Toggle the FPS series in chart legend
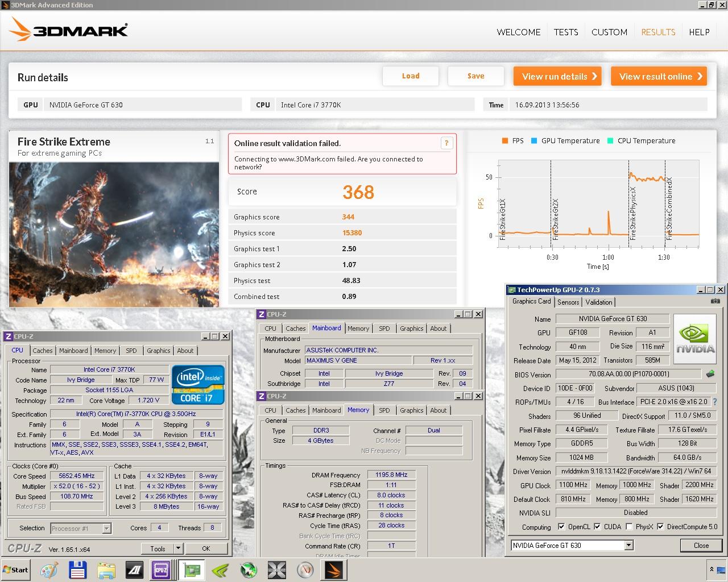This screenshot has width=728, height=582. (x=512, y=141)
